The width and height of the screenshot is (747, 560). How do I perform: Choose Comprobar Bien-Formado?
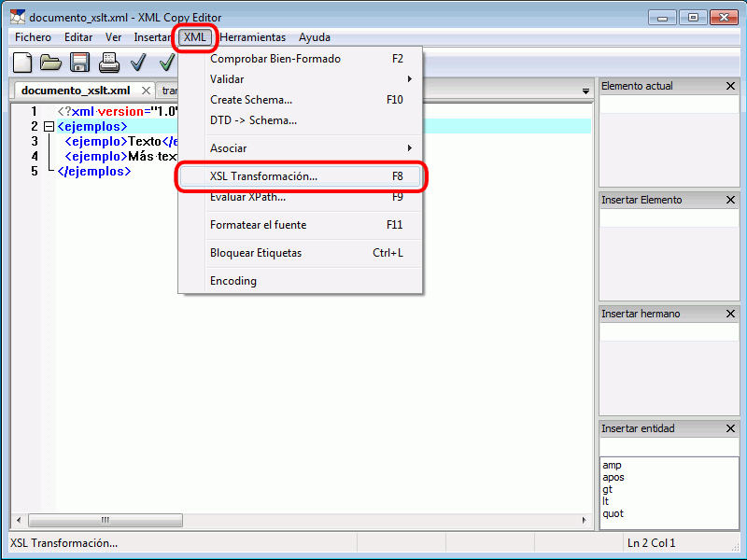click(301, 59)
